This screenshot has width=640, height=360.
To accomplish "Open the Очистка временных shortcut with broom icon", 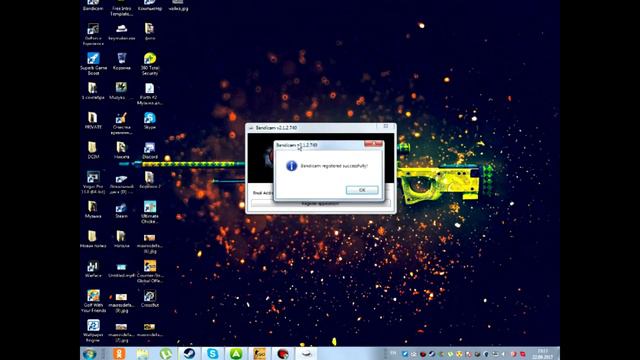I will 121,123.
